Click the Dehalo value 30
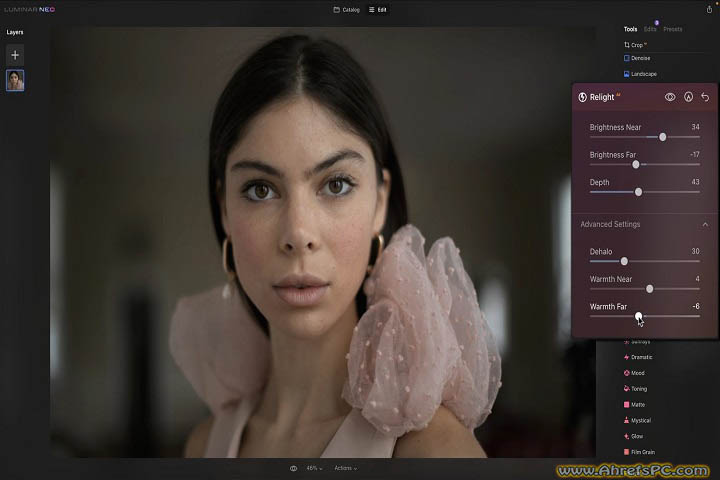The width and height of the screenshot is (720, 480). (x=695, y=251)
